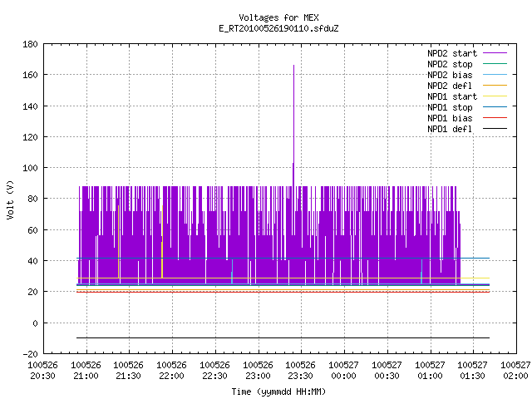The width and height of the screenshot is (532, 399).
Task: Click the x-axis label 100527 02:00
Action: (515, 371)
